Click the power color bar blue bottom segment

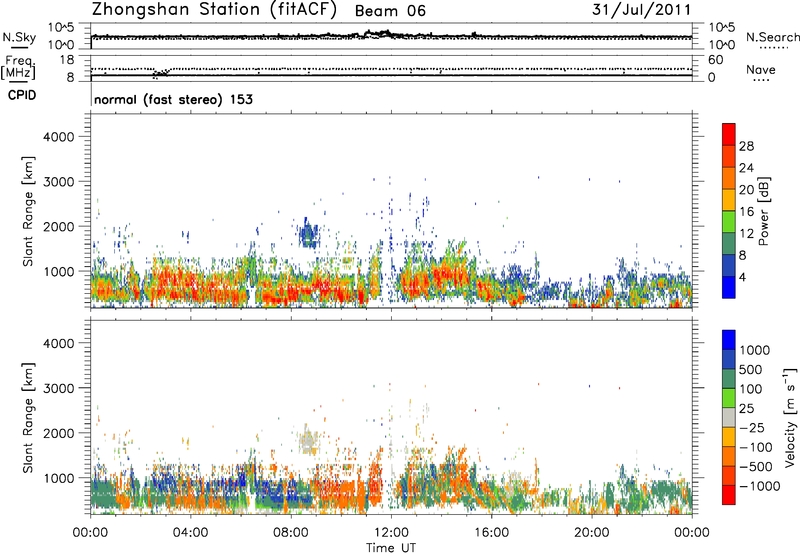729,287
